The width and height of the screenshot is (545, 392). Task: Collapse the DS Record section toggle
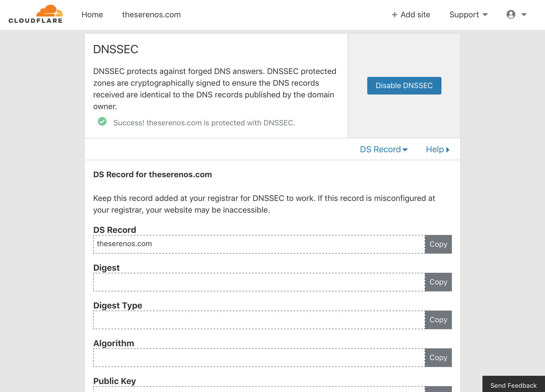[x=384, y=149]
